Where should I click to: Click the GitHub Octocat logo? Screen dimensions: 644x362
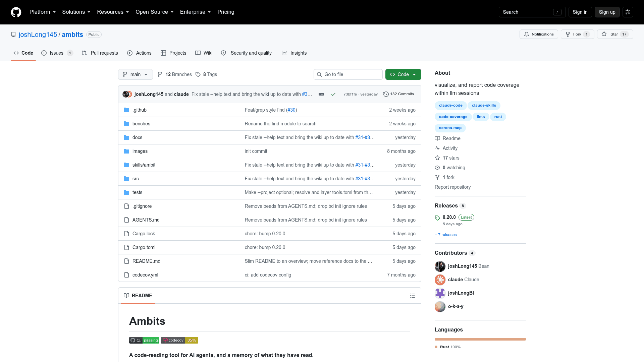pyautogui.click(x=16, y=12)
